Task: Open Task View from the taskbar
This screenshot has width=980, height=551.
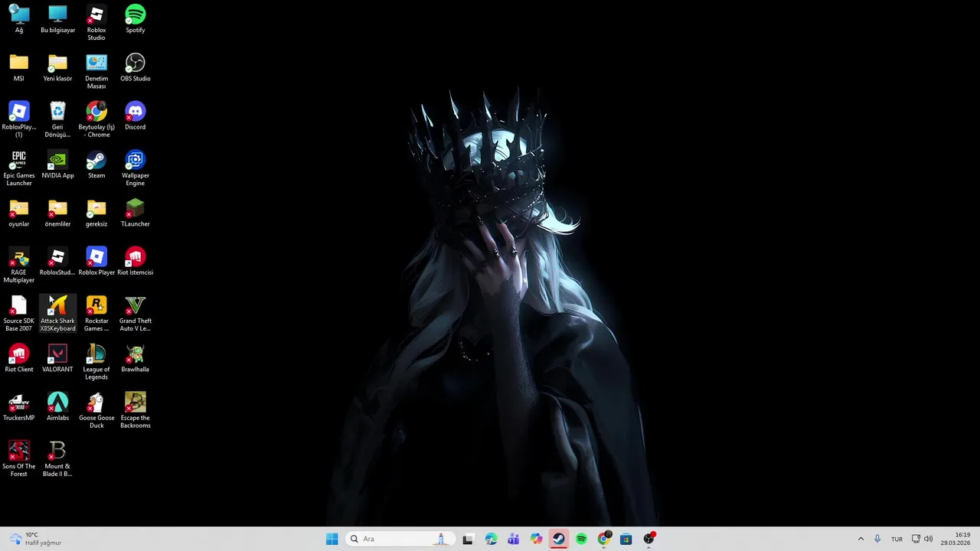Action: click(468, 539)
